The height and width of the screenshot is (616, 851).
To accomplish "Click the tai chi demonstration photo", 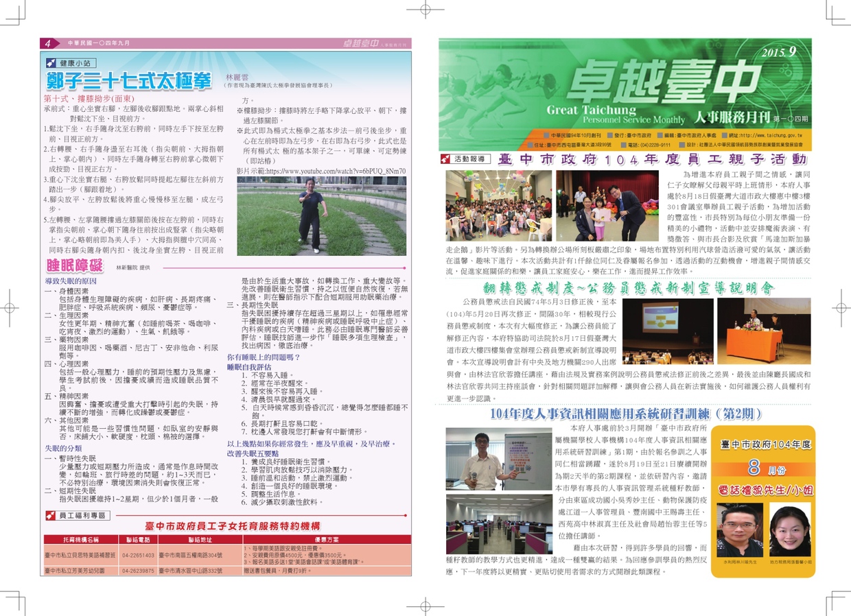I will (322, 216).
